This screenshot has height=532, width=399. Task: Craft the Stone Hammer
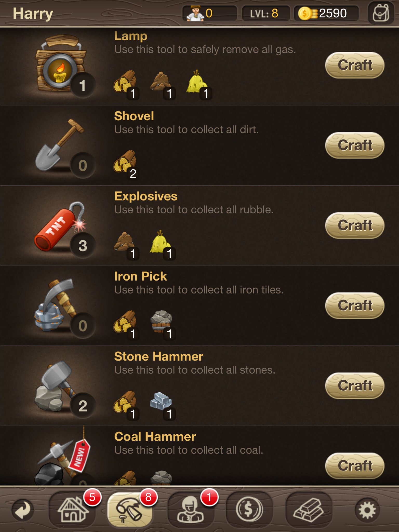point(355,386)
